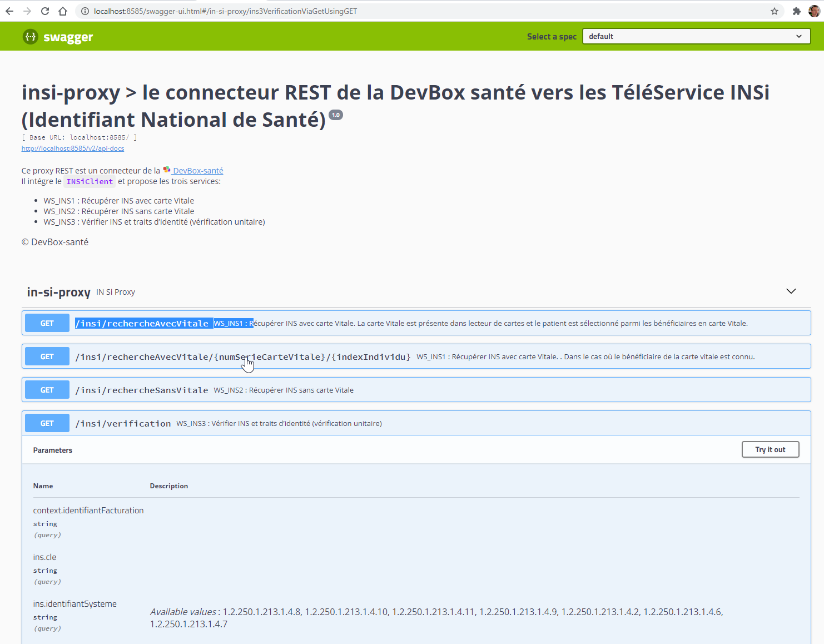824x644 pixels.
Task: Select WS_INS3 bullet list item
Action: pos(154,222)
